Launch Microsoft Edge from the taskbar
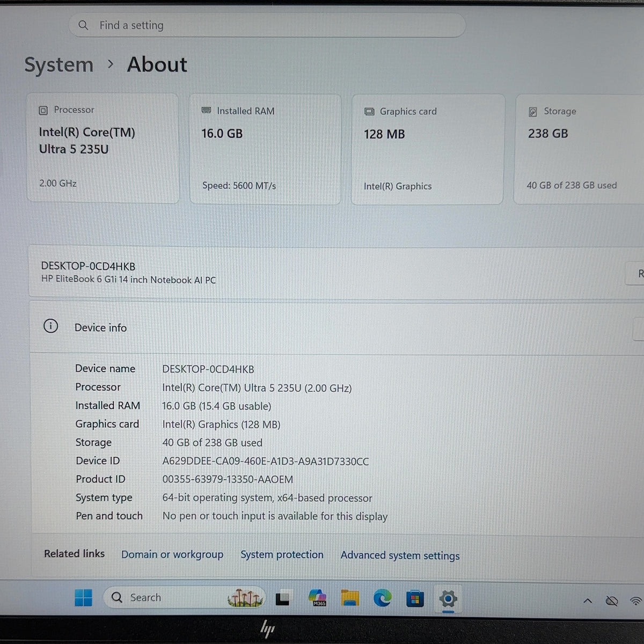The height and width of the screenshot is (644, 644). coord(382,598)
